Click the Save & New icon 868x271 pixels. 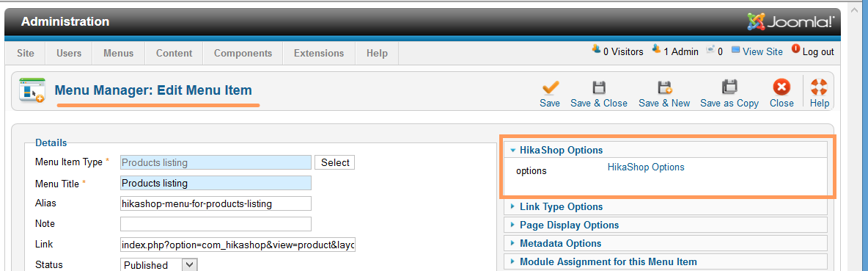click(664, 87)
